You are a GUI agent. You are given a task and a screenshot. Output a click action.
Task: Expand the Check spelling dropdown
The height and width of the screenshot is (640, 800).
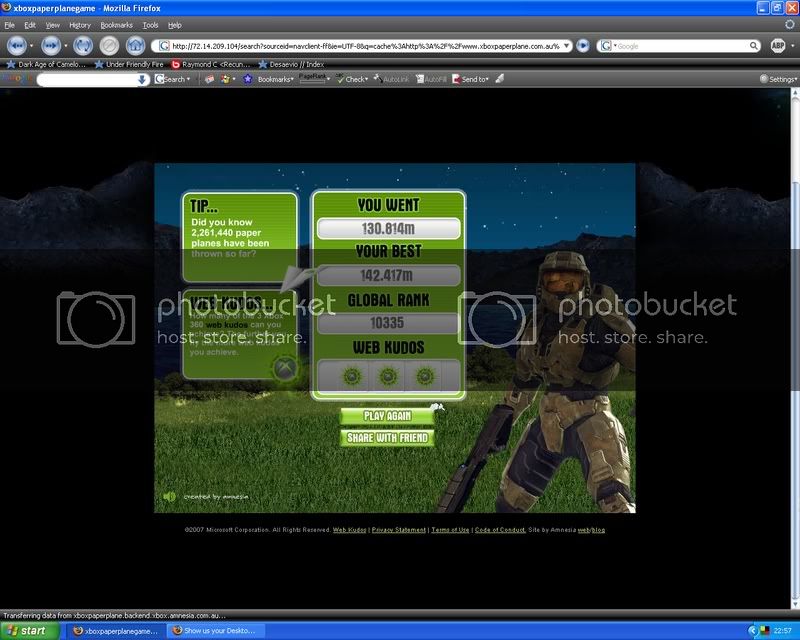pos(366,80)
